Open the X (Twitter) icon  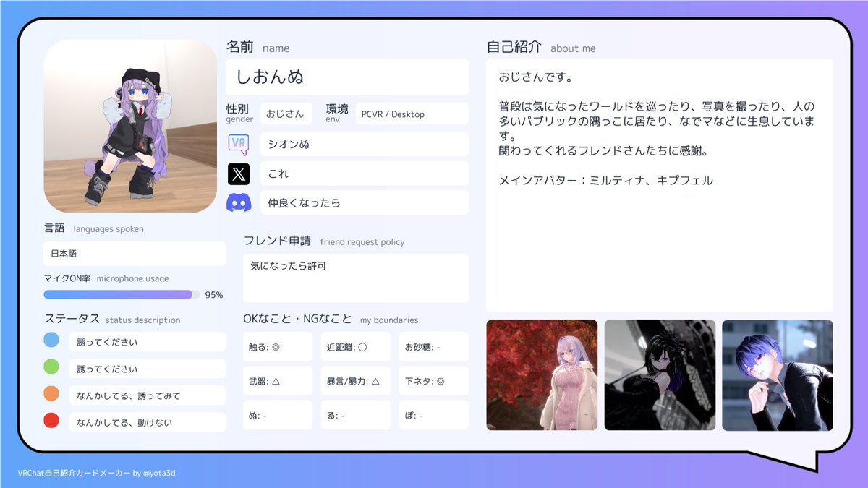(239, 173)
